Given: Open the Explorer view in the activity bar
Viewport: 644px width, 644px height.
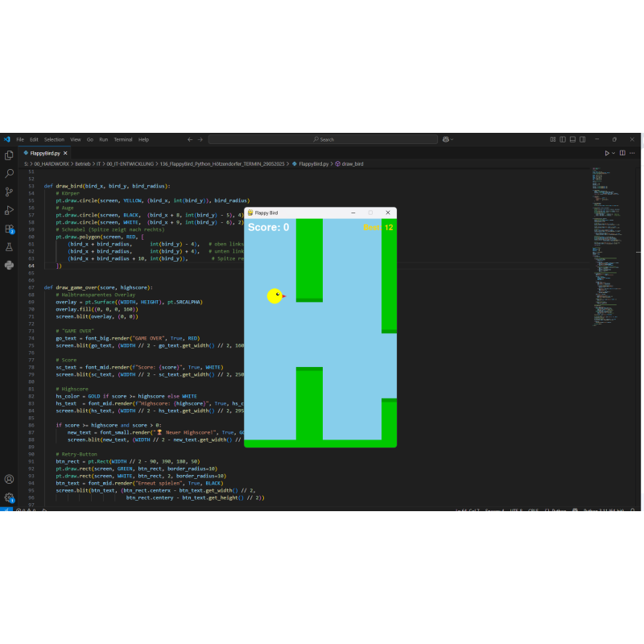Looking at the screenshot, I should point(9,155).
